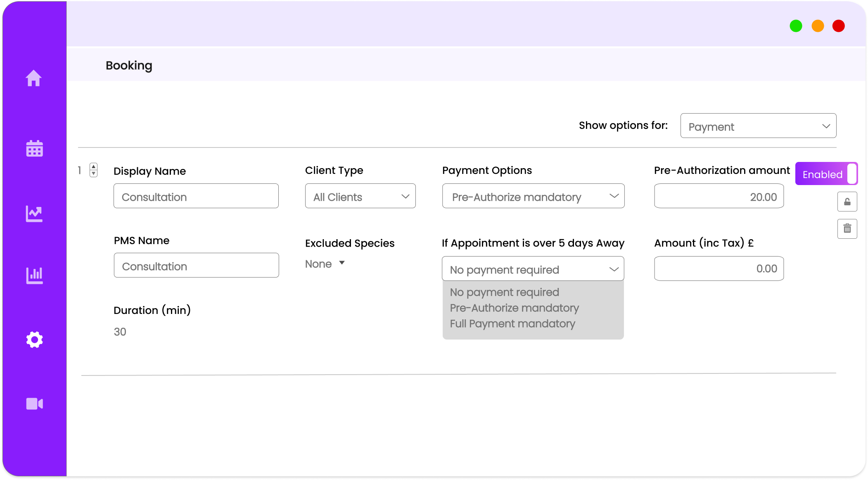Expand the Excluded Species None dropdown
868x480 pixels.
pyautogui.click(x=325, y=264)
